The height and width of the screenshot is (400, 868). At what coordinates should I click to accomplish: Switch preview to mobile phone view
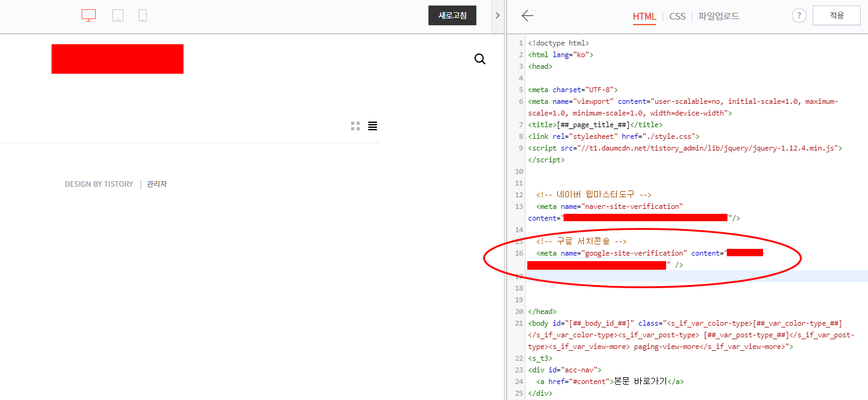tap(142, 16)
